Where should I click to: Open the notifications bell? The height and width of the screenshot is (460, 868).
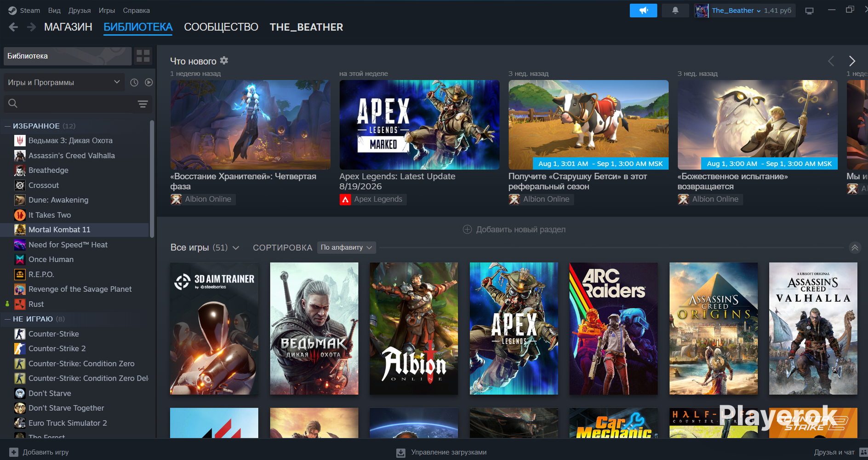point(675,11)
